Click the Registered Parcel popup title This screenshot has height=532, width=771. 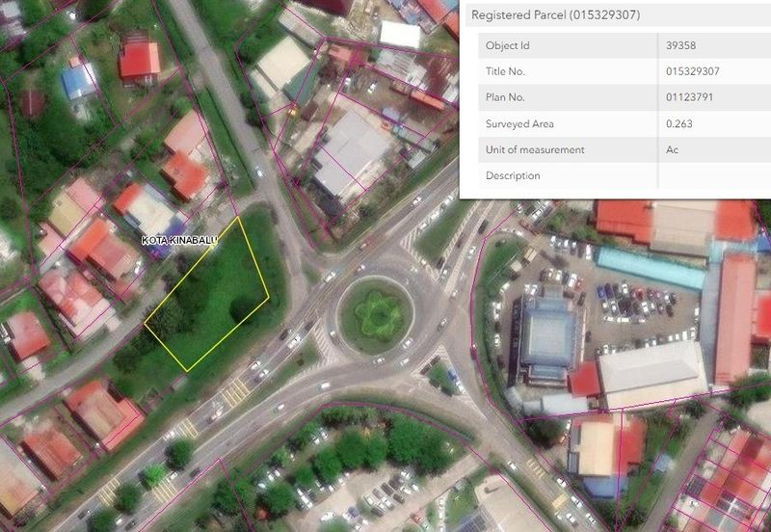click(556, 15)
